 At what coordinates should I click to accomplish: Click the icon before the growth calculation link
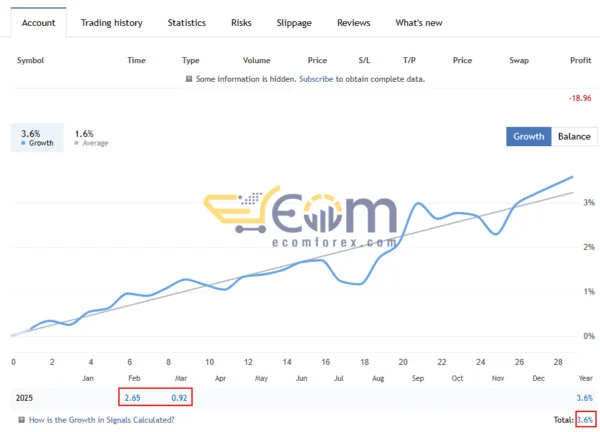pyautogui.click(x=21, y=420)
